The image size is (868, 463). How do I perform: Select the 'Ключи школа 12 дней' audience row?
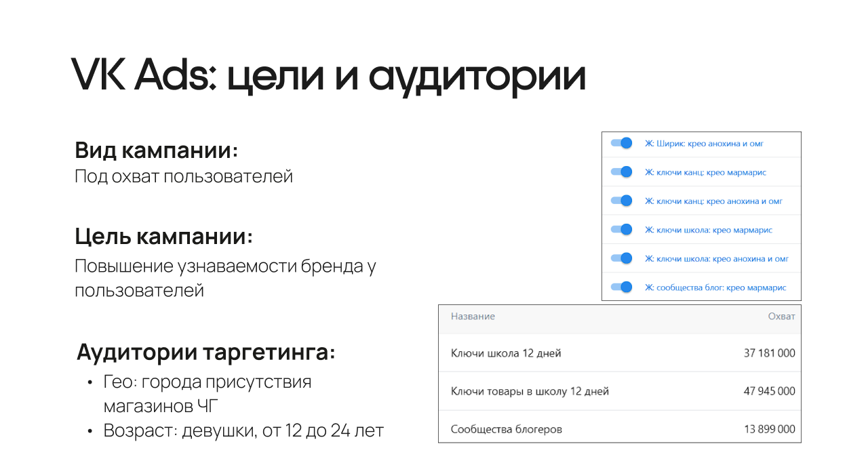[x=506, y=353]
